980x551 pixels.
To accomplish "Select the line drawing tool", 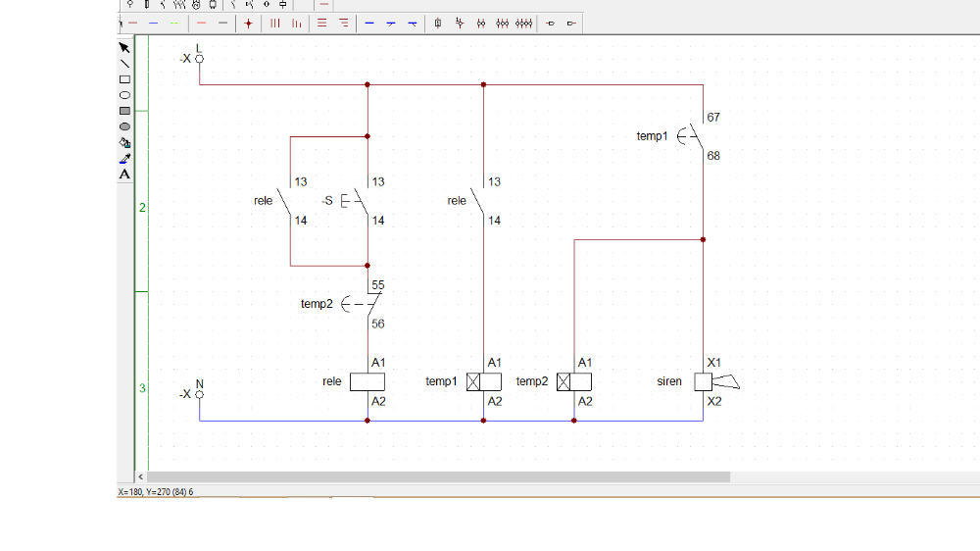I will click(x=124, y=63).
